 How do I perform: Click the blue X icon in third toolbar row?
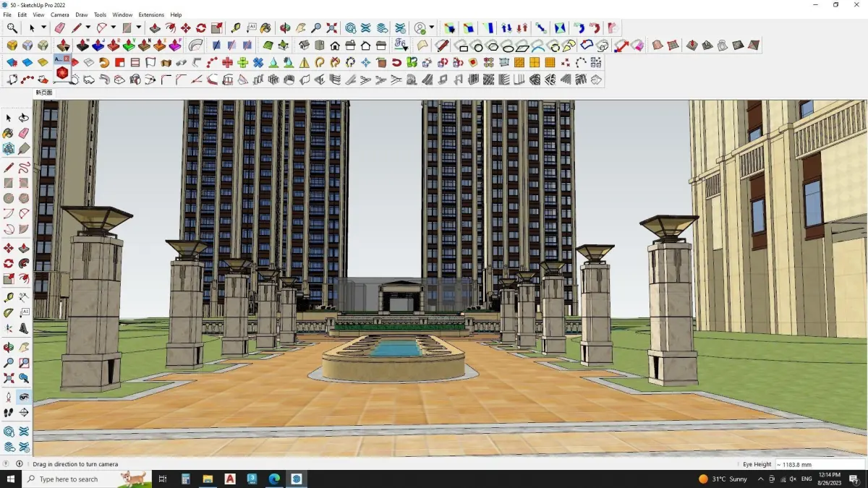(x=258, y=62)
